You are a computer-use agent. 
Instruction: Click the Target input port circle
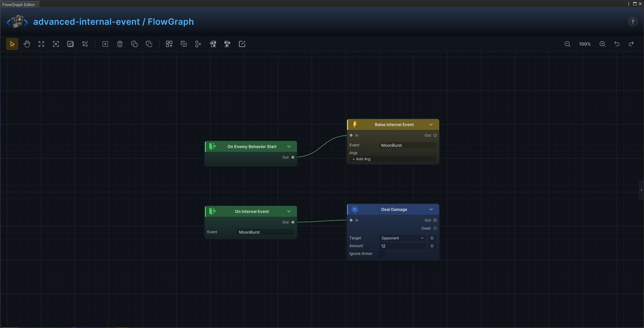pyautogui.click(x=432, y=238)
